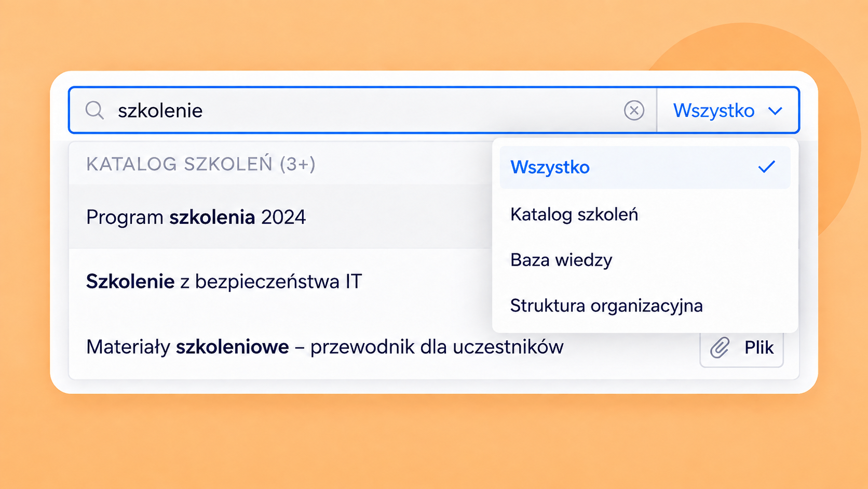
Task: Click the magnifying glass search icon
Action: tap(94, 110)
